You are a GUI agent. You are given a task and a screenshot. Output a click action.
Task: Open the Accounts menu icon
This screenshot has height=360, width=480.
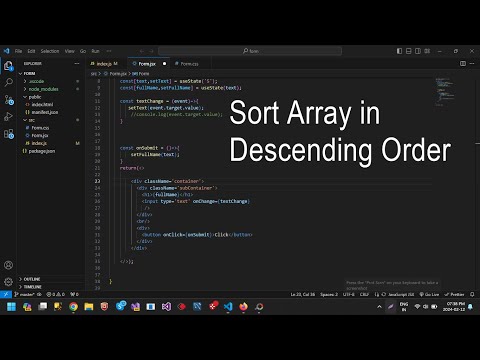(x=8, y=265)
